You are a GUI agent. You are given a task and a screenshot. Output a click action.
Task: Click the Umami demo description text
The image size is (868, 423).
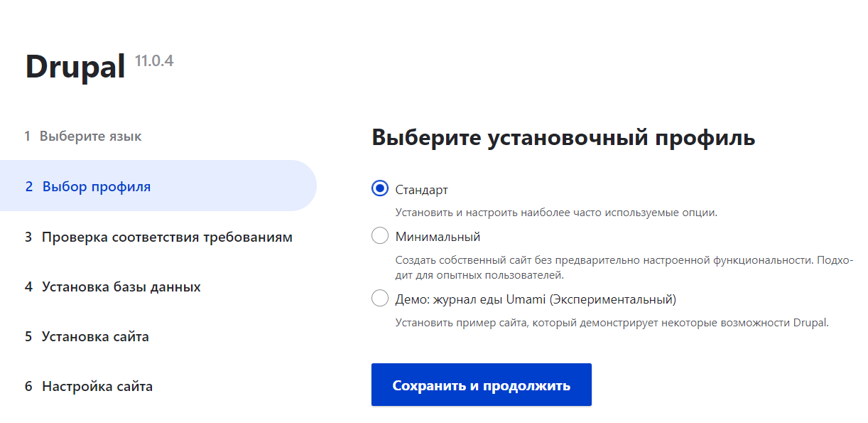point(612,323)
